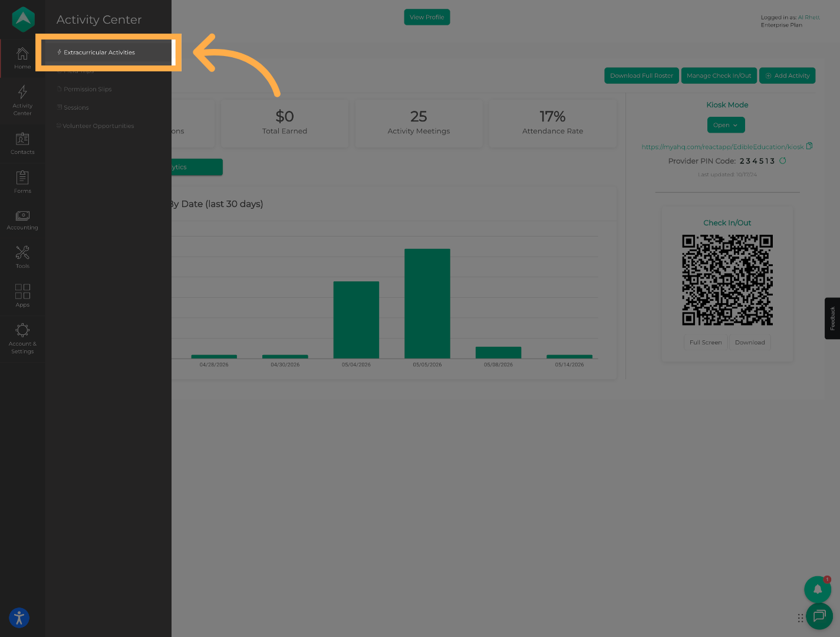Click Full Screen under QR code
Image resolution: width=840 pixels, height=637 pixels.
[x=706, y=342]
